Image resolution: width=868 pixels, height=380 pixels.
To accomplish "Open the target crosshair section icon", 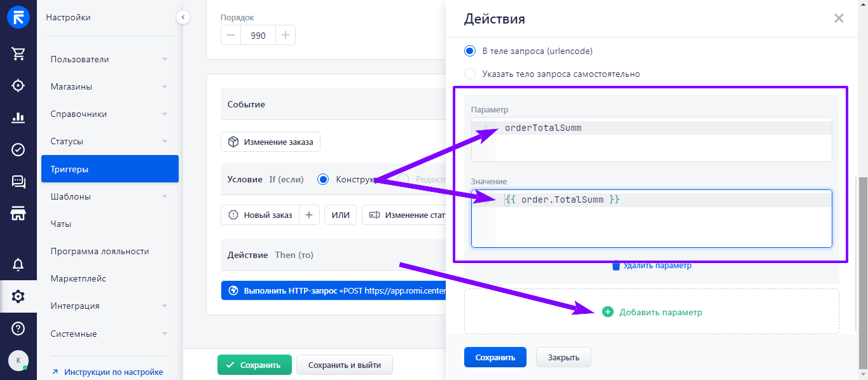I will tap(18, 85).
